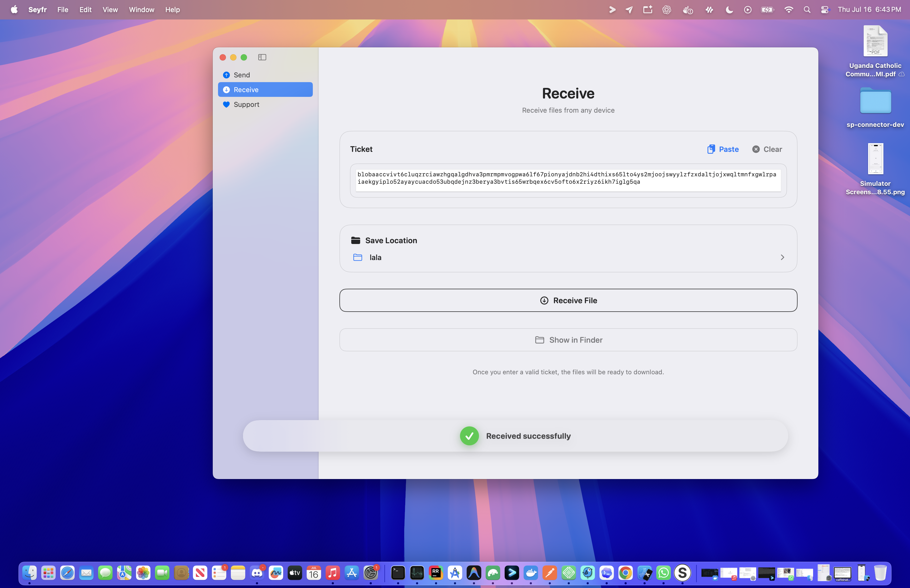Click the date and time clock

869,9
